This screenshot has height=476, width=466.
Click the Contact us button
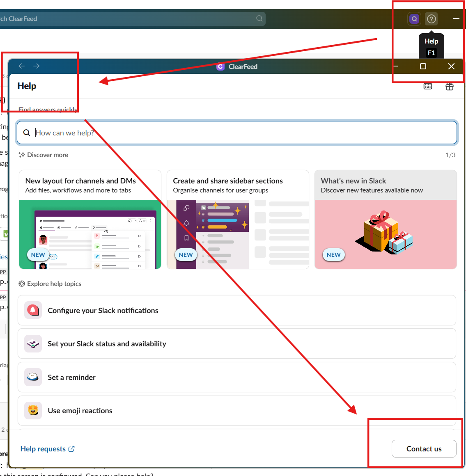(x=424, y=449)
